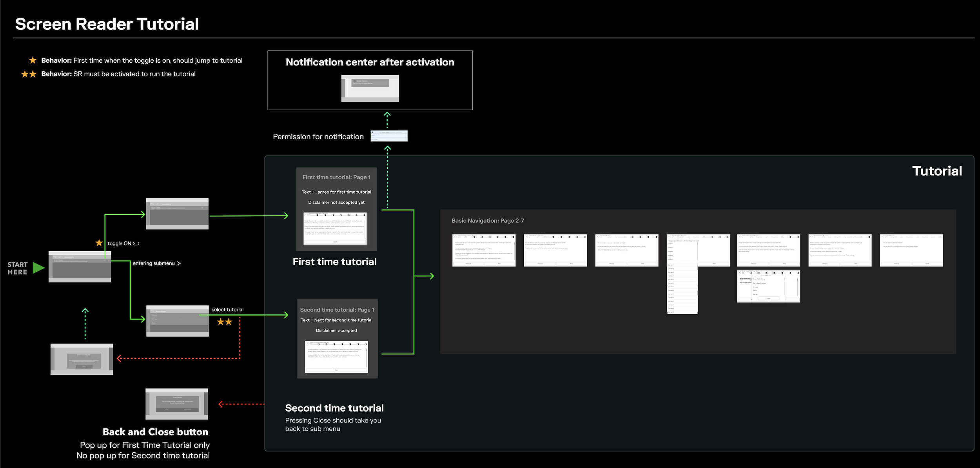Image resolution: width=980 pixels, height=468 pixels.
Task: Click the chevron next to entering submenu
Action: [179, 263]
